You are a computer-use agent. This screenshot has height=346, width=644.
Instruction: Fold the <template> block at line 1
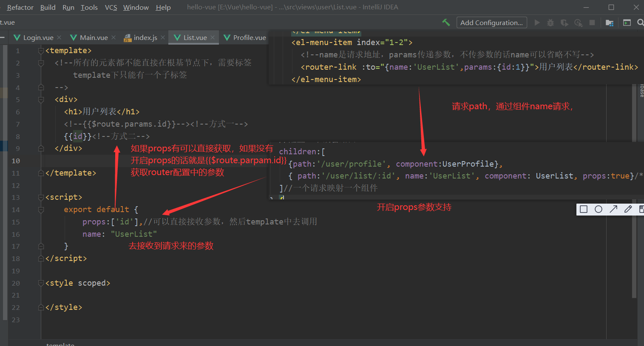click(41, 51)
